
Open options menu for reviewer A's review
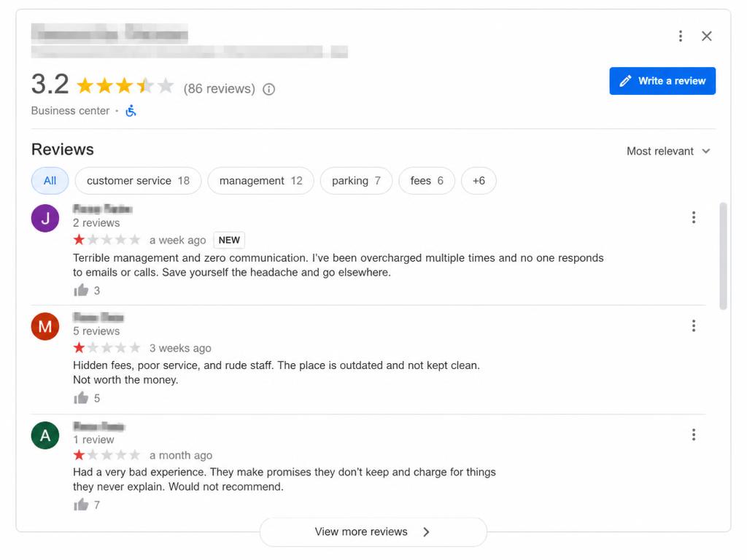(x=694, y=435)
